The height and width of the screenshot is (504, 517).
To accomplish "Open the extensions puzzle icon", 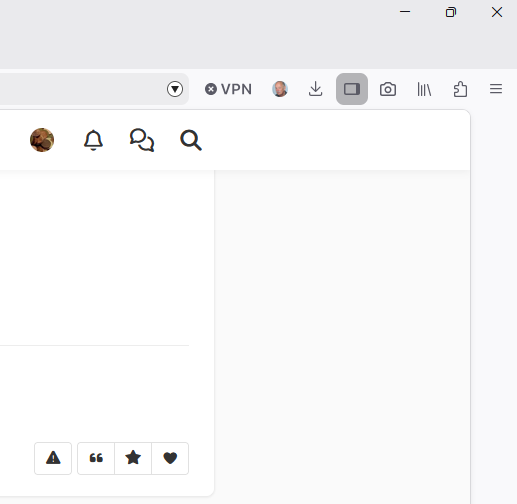I will click(460, 89).
